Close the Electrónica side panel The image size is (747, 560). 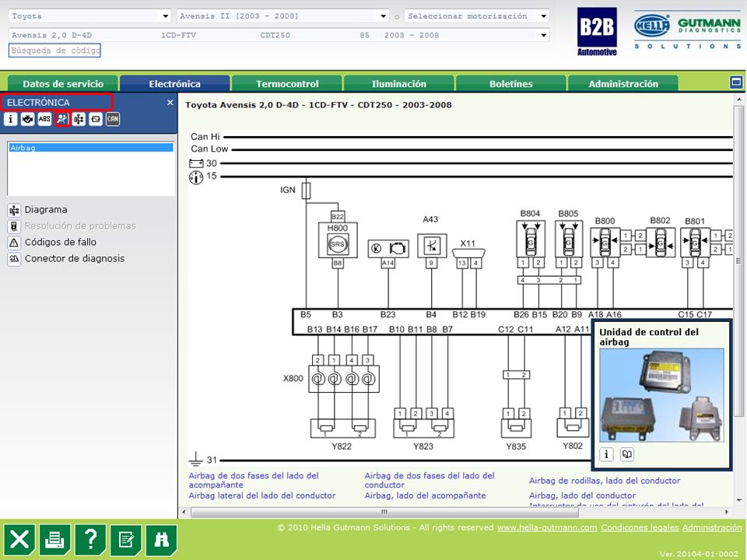170,103
